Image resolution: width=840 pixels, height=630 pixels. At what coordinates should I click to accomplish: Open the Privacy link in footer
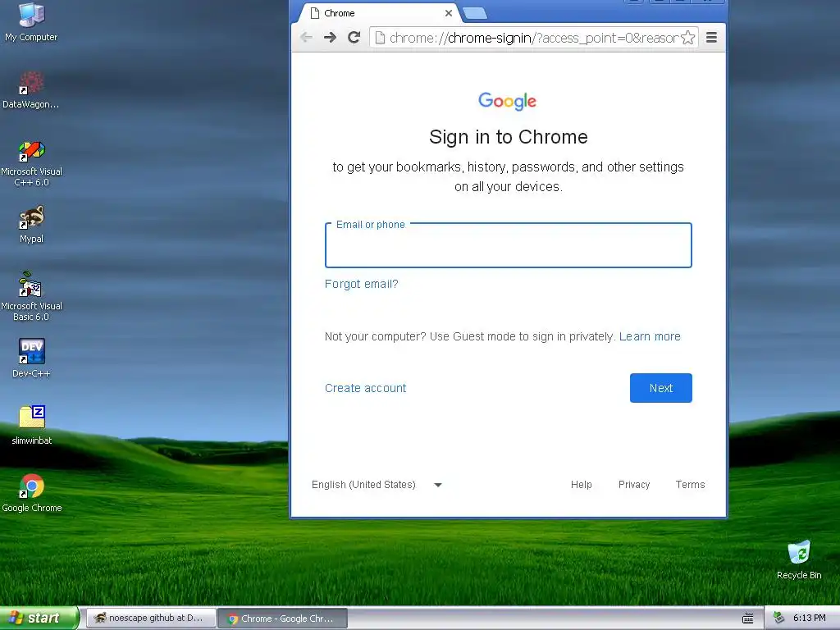tap(634, 485)
